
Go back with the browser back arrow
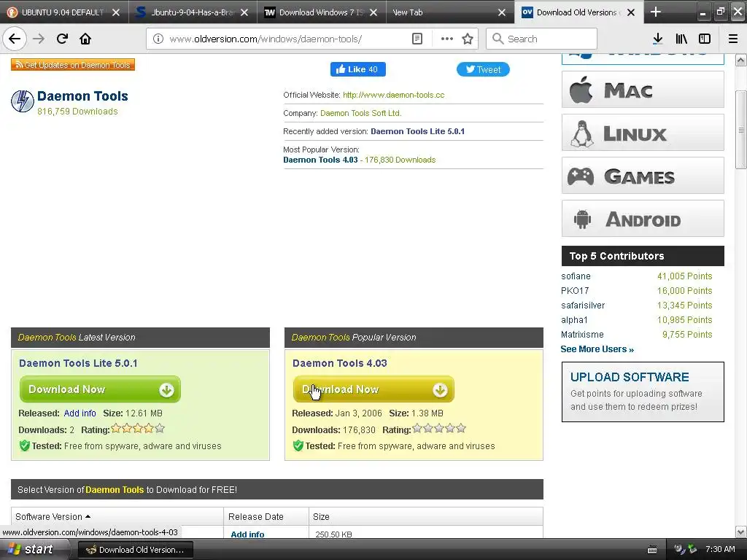15,39
